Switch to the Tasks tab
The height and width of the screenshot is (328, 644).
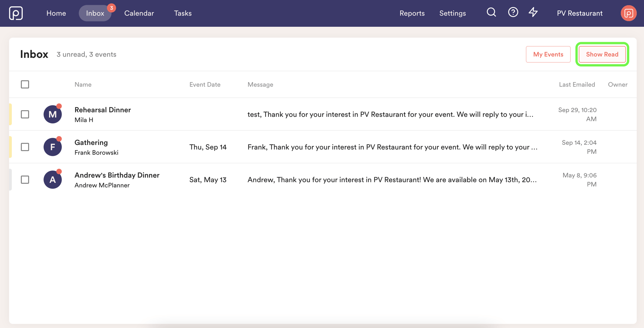(183, 13)
